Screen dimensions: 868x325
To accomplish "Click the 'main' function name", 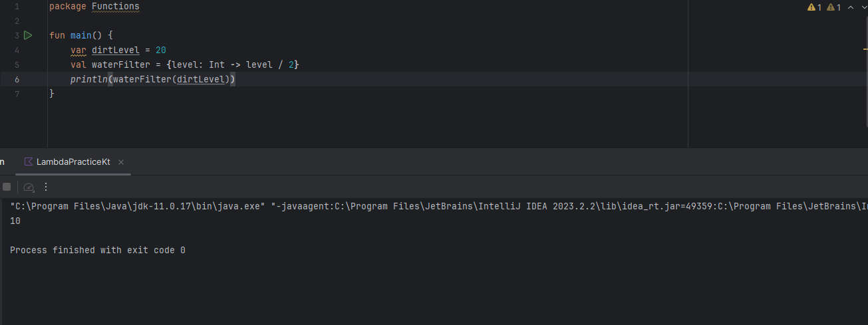I will [x=81, y=35].
